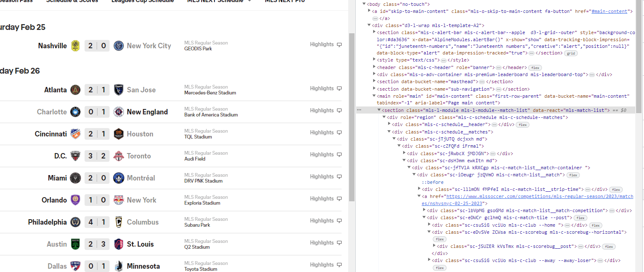Image resolution: width=644 pixels, height=272 pixels.
Task: Click the Austin FC logo
Action: (75, 244)
